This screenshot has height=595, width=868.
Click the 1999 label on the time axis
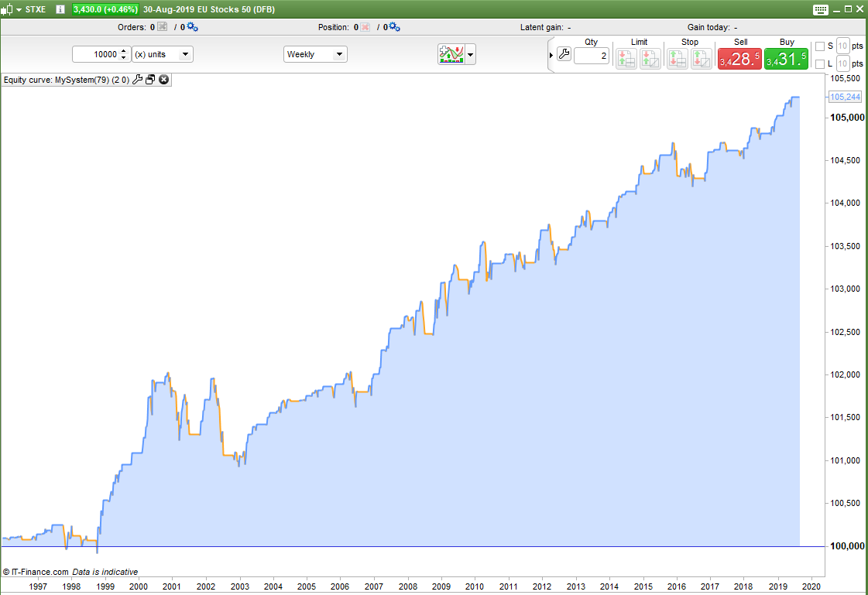[x=105, y=586]
